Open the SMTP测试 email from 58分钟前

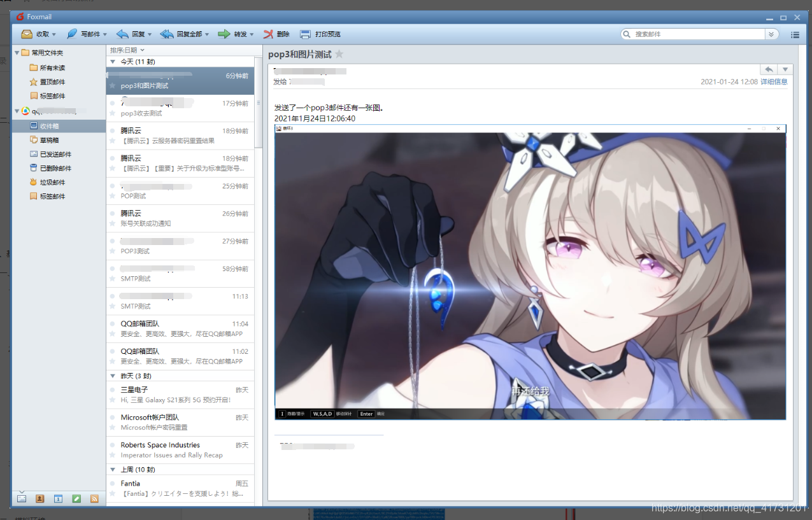(x=180, y=274)
